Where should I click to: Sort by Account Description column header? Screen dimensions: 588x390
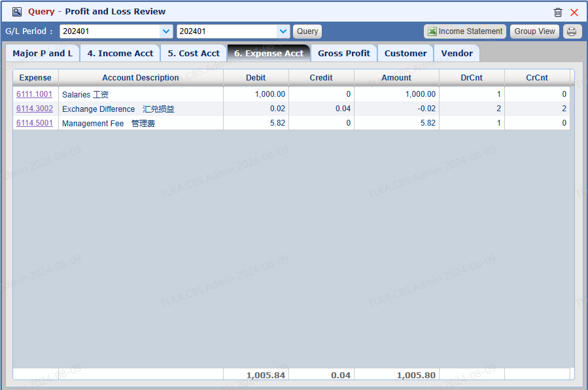[141, 78]
